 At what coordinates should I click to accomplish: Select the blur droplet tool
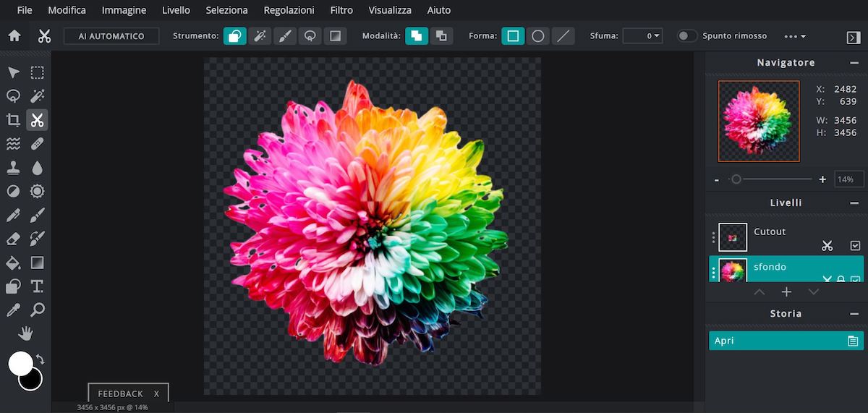[x=37, y=168]
